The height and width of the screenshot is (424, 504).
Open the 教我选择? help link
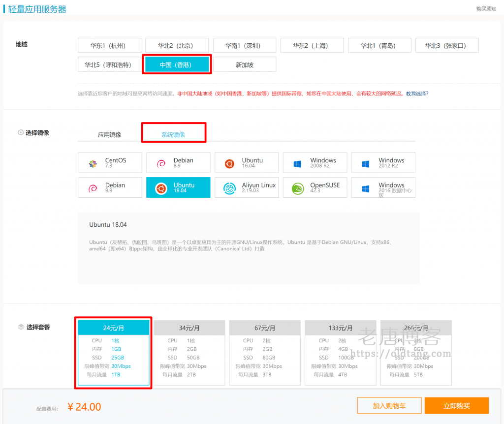(x=417, y=93)
